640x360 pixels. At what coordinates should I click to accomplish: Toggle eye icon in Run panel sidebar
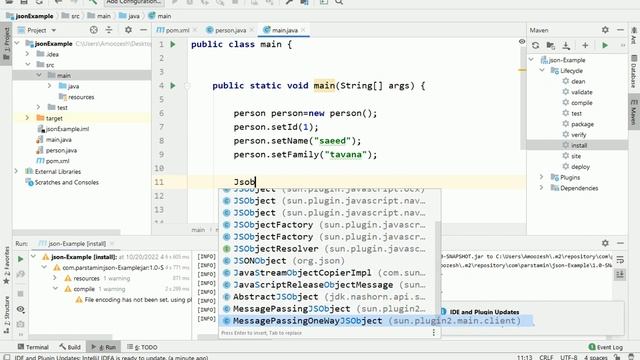(x=20, y=309)
